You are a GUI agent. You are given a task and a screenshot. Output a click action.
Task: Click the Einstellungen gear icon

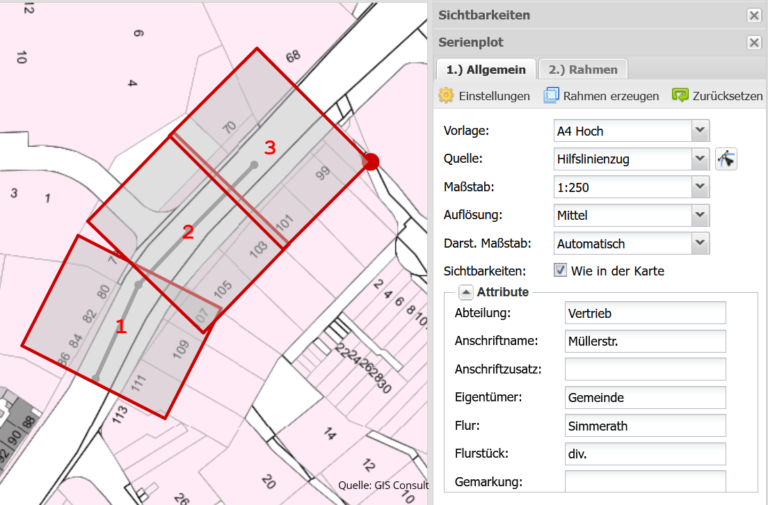(x=446, y=96)
